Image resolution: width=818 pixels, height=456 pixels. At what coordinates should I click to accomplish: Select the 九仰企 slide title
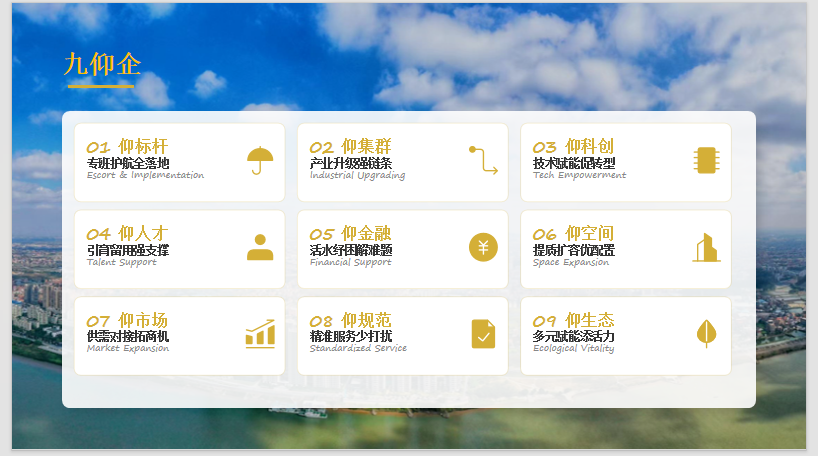tap(102, 65)
